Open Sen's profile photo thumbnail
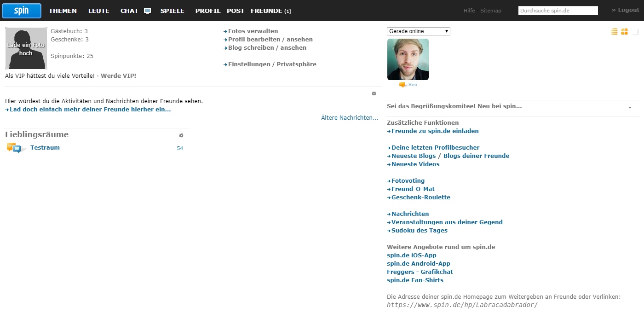 [408, 59]
